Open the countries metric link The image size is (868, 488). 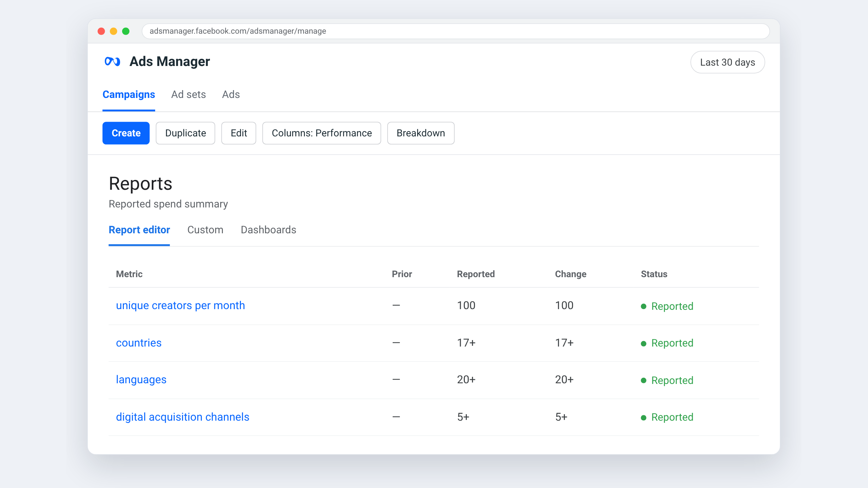(139, 343)
